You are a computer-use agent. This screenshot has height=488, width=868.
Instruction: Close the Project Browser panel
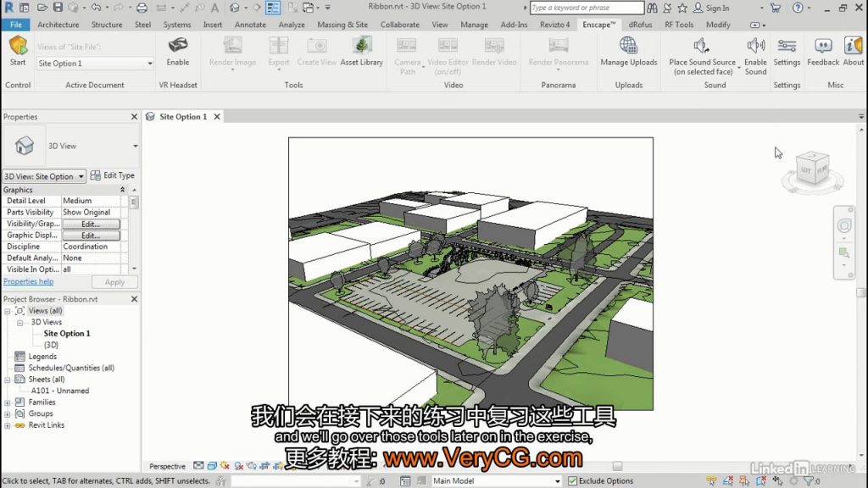(x=134, y=299)
